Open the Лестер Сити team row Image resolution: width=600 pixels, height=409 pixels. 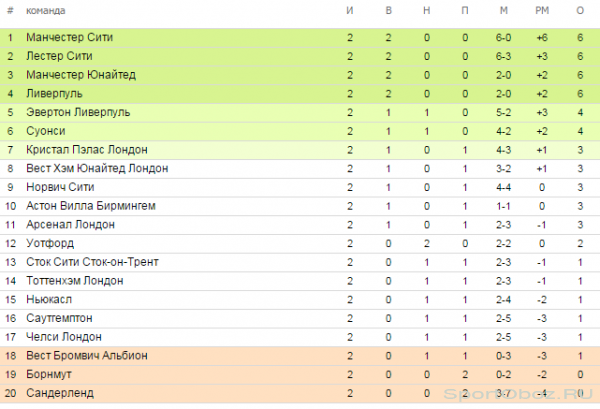(x=300, y=56)
